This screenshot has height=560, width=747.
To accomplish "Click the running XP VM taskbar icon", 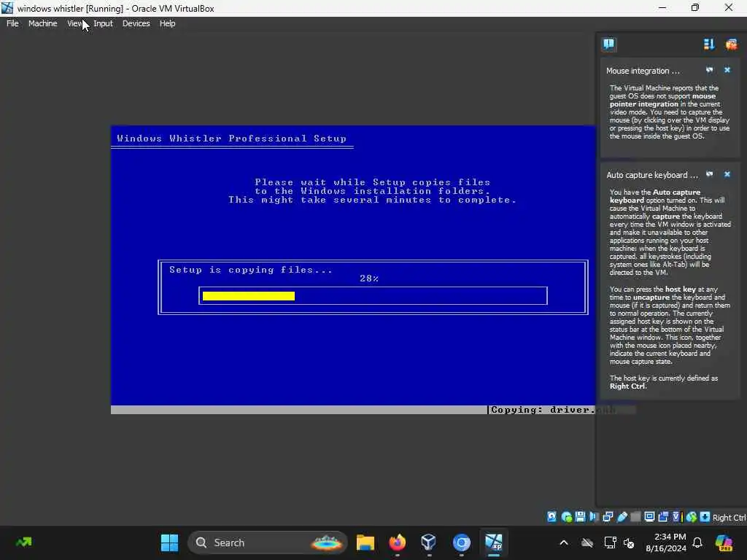I will pos(494,542).
